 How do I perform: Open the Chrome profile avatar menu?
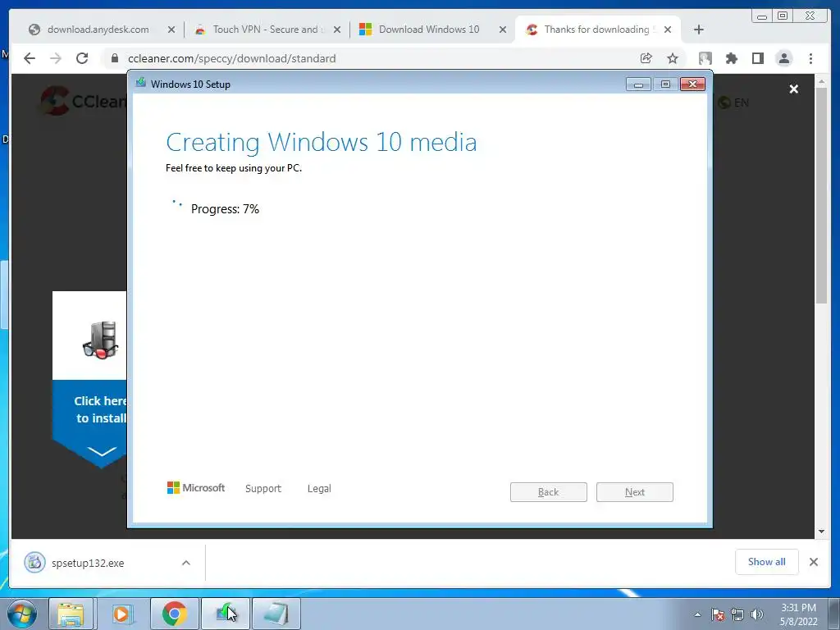pos(783,58)
